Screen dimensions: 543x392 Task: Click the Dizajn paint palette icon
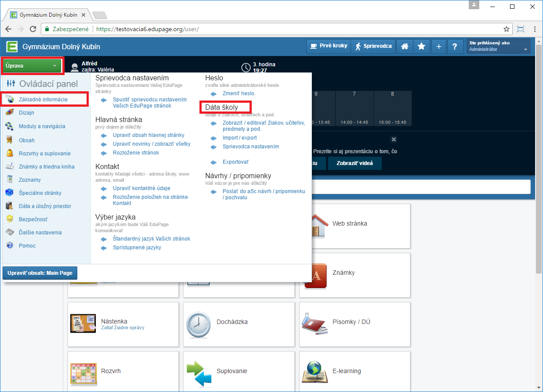[10, 113]
